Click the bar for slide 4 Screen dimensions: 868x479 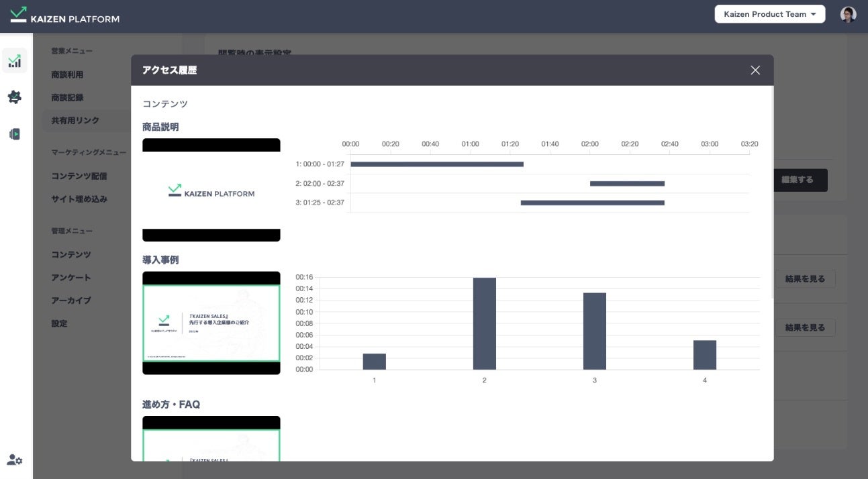click(705, 355)
